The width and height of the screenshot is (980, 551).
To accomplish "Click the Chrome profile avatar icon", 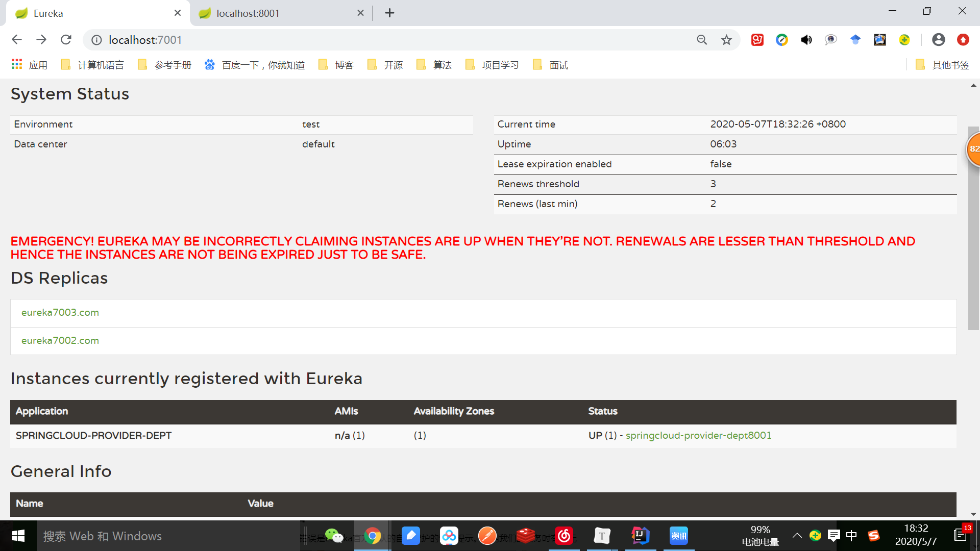I will (x=938, y=40).
